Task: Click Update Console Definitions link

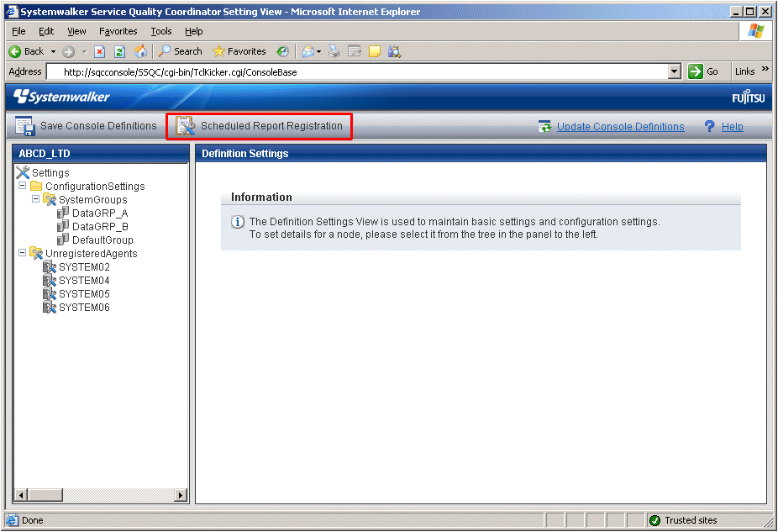Action: 620,127
